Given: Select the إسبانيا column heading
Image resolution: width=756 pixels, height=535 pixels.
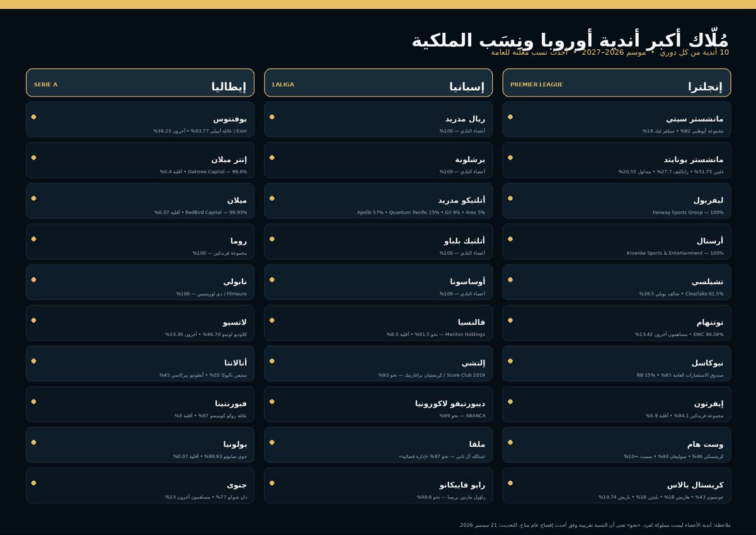Looking at the screenshot, I should click(467, 87).
